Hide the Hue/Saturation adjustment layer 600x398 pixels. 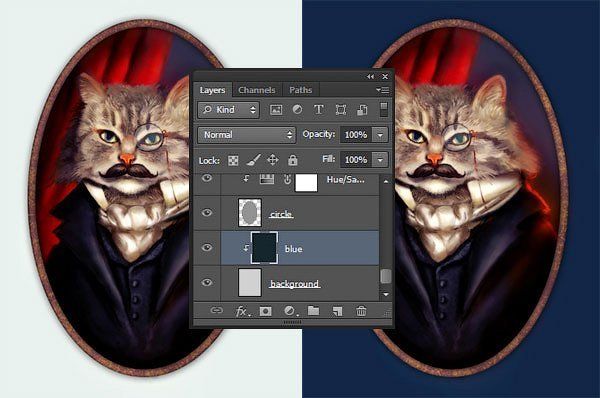[207, 178]
